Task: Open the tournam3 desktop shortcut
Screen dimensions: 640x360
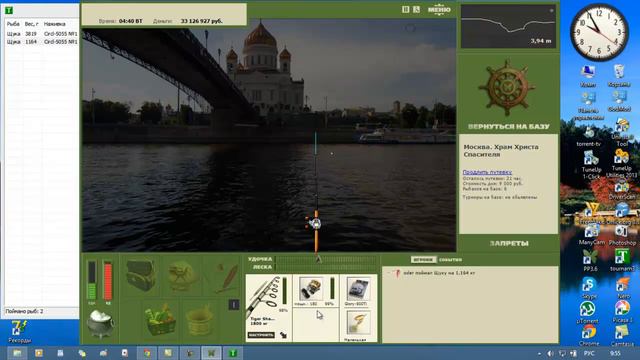Action: tap(622, 260)
